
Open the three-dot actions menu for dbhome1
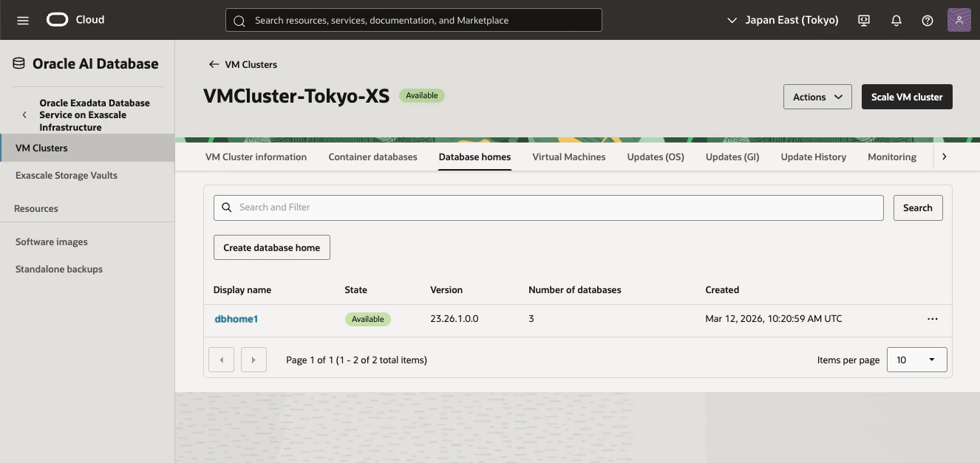(933, 319)
